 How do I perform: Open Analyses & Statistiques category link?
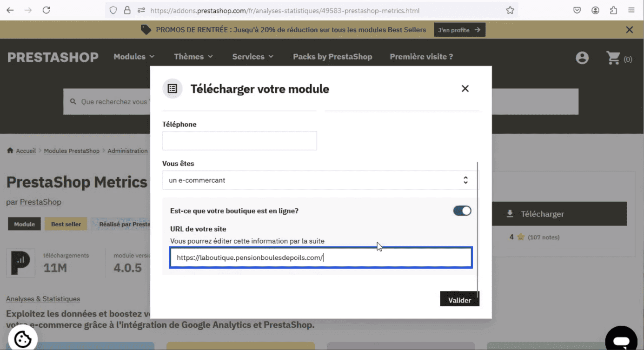(43, 299)
